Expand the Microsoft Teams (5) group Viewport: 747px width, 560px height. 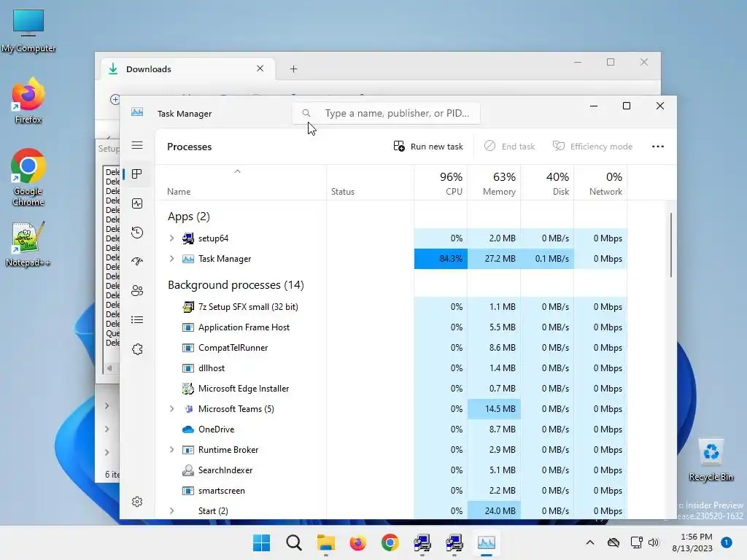[x=172, y=409]
